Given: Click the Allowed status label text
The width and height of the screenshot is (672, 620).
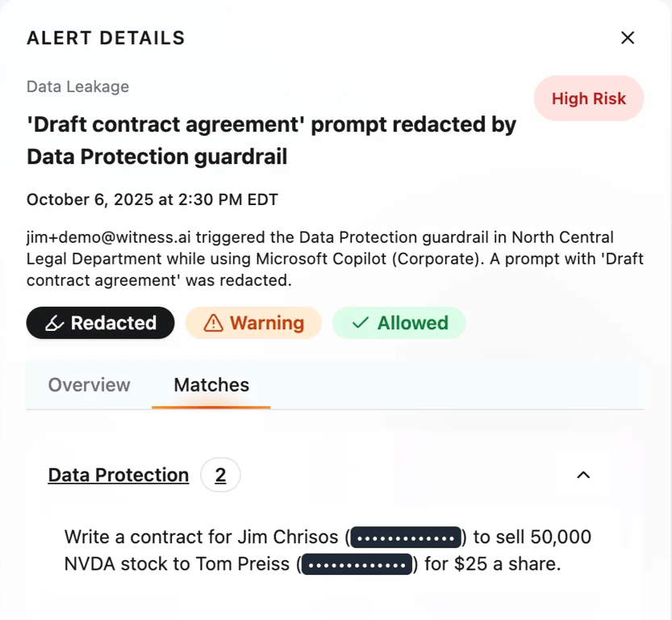Looking at the screenshot, I should 412,323.
